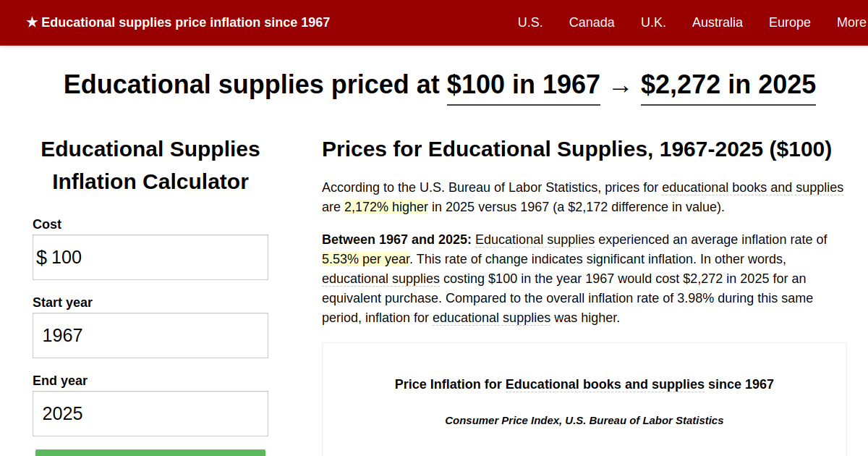Click the underlined "$100 in 1967" text
The width and height of the screenshot is (868, 456).
(x=523, y=85)
